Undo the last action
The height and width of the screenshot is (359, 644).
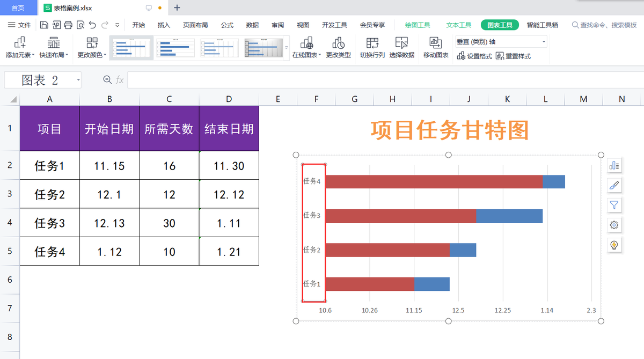pyautogui.click(x=92, y=25)
